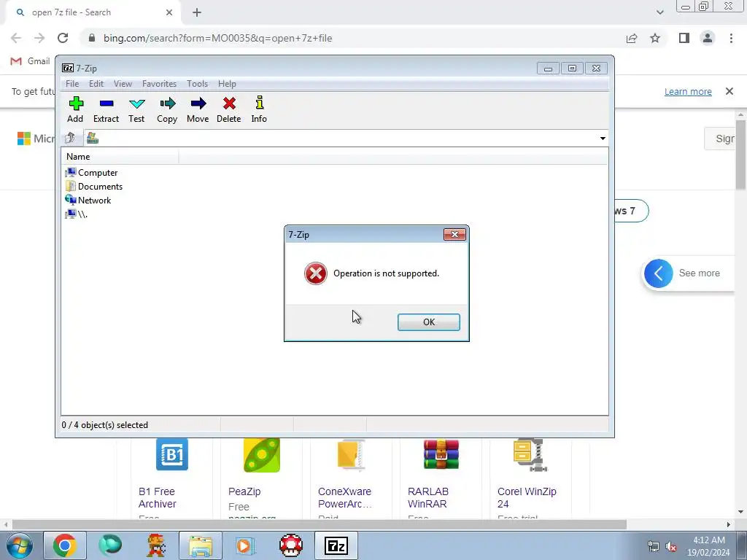Go forward in Chrome browser

pyautogui.click(x=39, y=38)
